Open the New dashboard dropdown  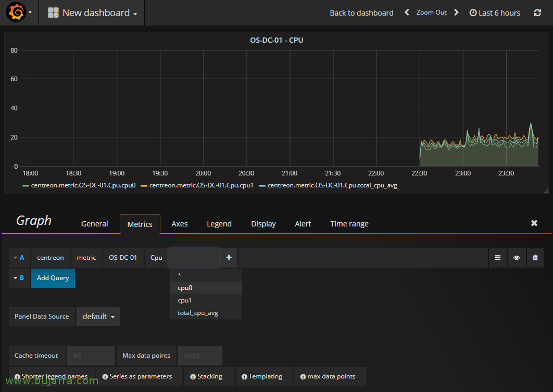click(93, 12)
